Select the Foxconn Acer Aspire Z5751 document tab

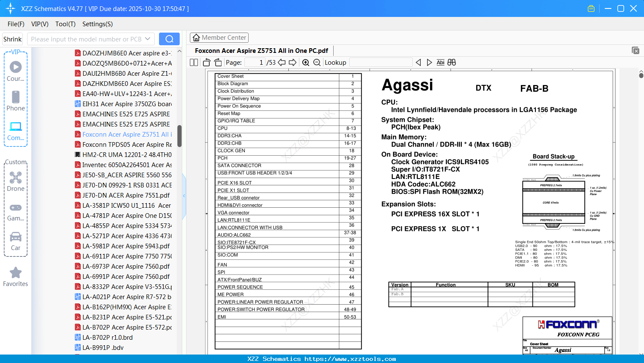pyautogui.click(x=261, y=51)
